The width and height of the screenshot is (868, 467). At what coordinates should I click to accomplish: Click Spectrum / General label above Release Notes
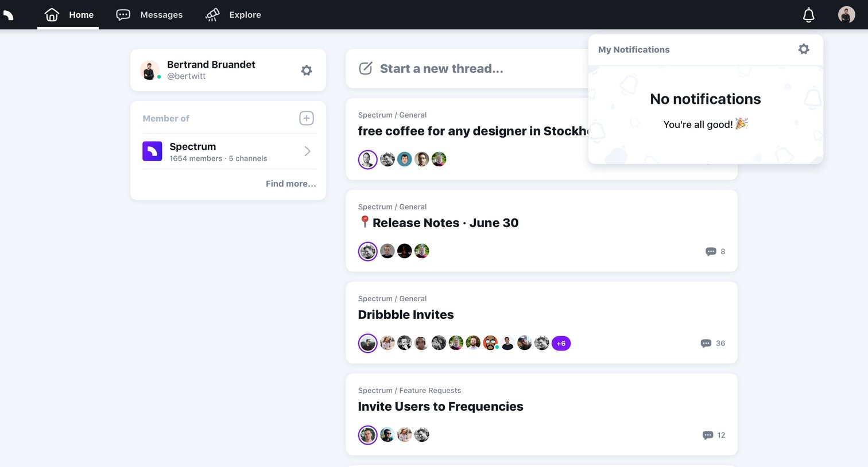pos(392,207)
